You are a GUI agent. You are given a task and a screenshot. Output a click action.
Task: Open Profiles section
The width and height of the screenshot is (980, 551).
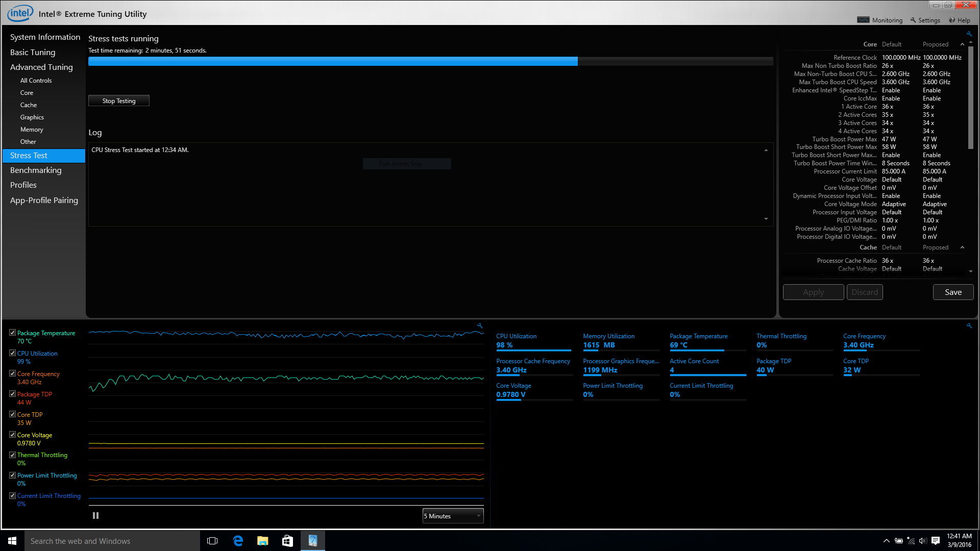click(23, 185)
